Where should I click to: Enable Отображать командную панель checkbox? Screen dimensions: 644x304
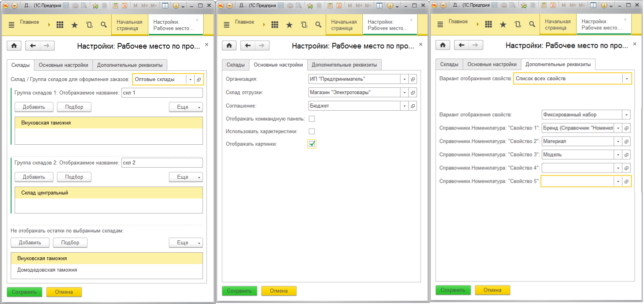click(x=312, y=119)
